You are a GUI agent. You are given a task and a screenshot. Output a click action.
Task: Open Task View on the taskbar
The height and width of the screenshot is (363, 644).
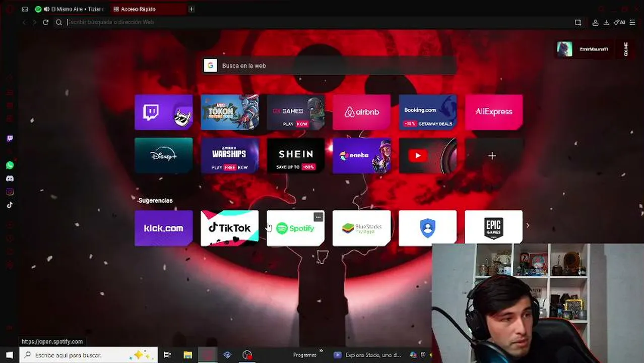coord(167,355)
